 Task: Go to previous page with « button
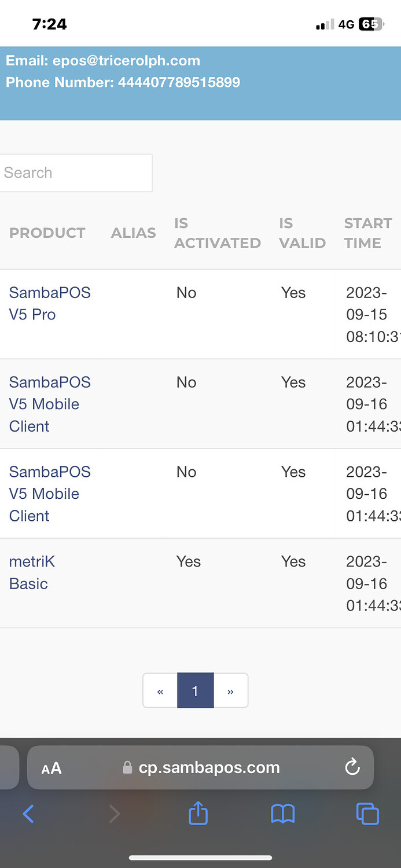click(160, 690)
